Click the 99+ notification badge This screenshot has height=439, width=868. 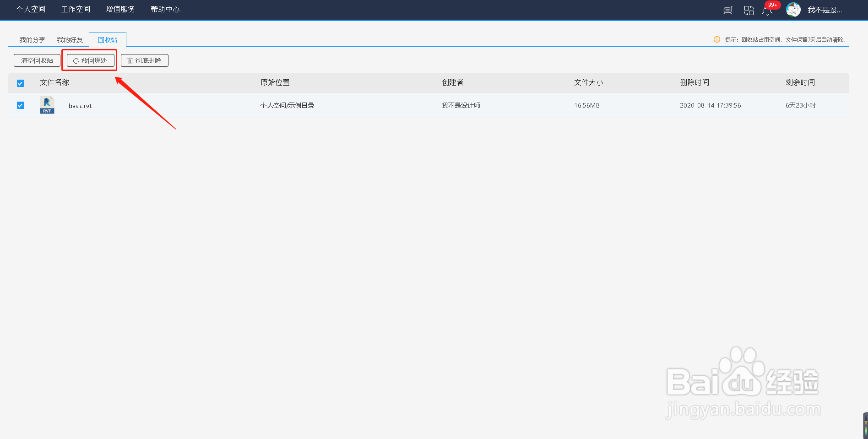point(772,5)
